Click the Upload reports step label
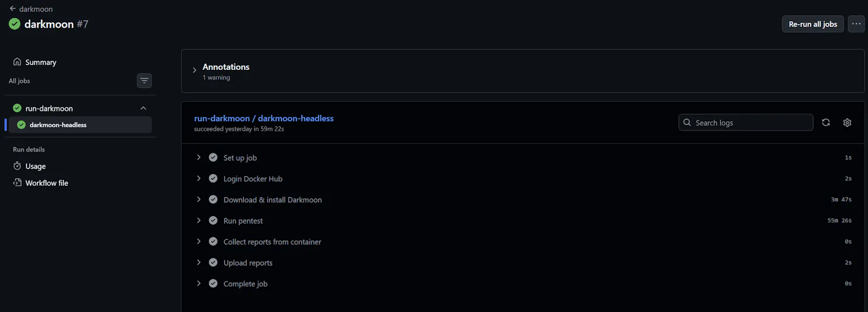868x312 pixels. coord(248,263)
